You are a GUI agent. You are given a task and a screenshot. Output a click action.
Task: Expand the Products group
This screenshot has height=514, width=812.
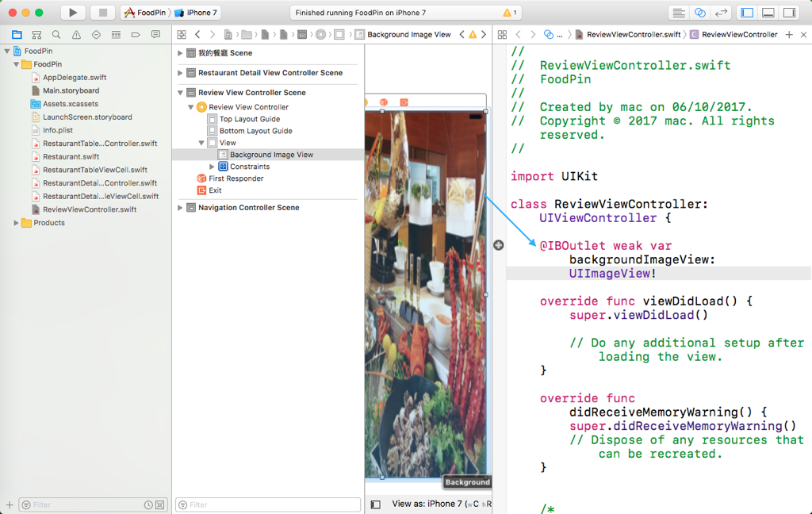pos(16,223)
